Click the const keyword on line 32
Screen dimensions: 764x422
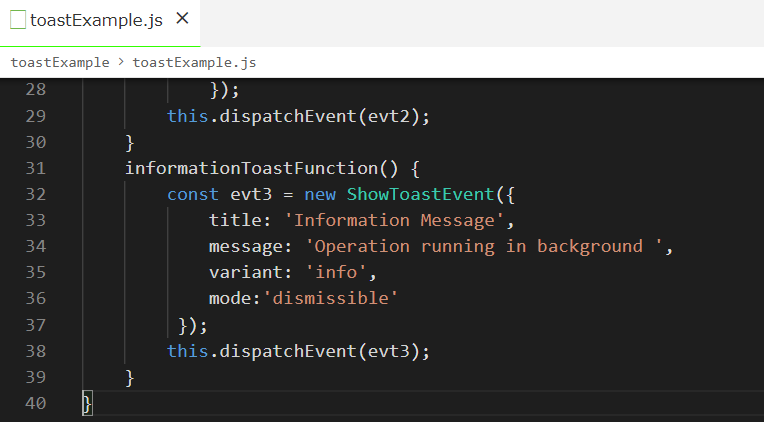coord(193,194)
